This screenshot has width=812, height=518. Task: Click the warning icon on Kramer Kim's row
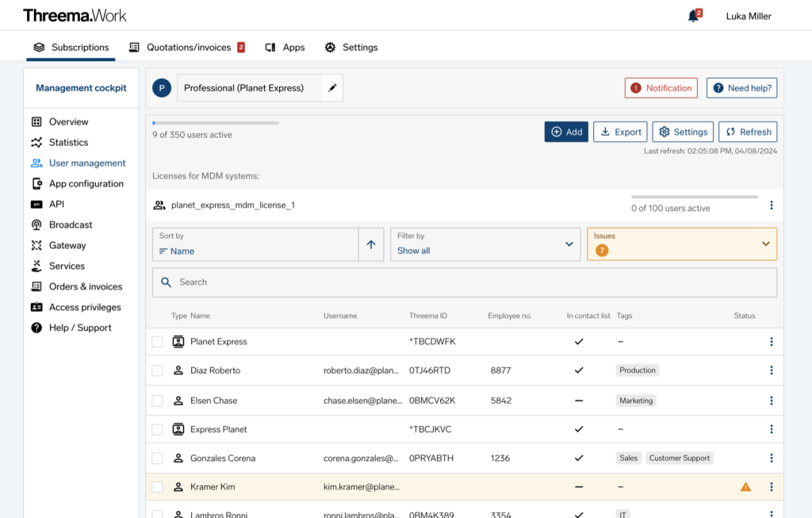(745, 486)
